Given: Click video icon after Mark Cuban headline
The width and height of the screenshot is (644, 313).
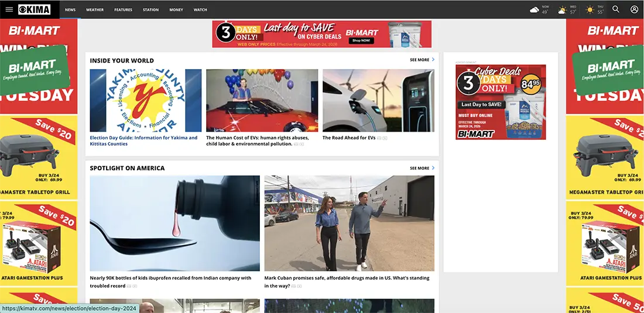Looking at the screenshot, I should coord(299,286).
